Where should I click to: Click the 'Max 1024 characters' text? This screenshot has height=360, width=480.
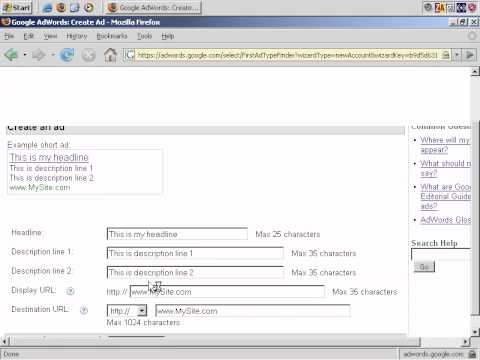[143, 323]
